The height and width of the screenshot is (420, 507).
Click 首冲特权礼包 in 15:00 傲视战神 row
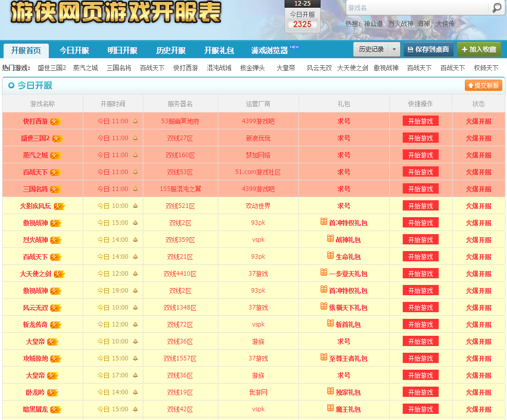[348, 223]
